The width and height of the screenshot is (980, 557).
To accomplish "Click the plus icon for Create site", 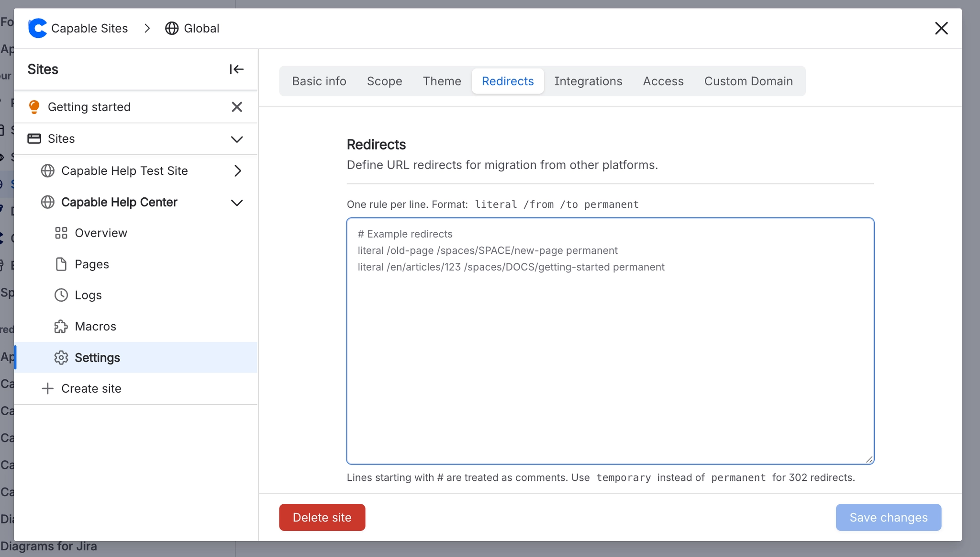I will [x=47, y=388].
